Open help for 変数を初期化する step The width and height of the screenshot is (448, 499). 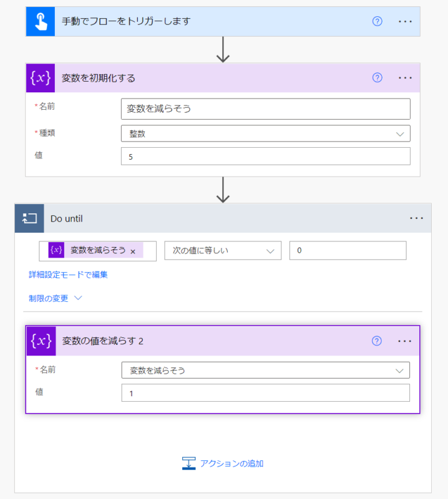(x=377, y=78)
